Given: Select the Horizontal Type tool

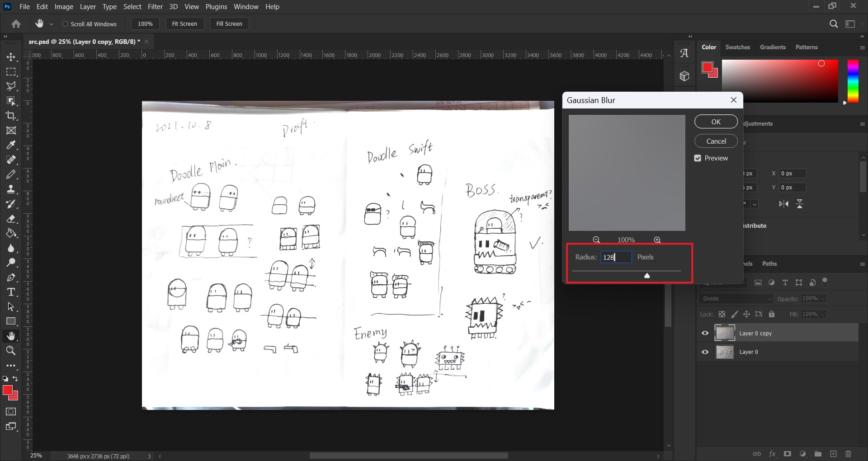Looking at the screenshot, I should point(11,292).
